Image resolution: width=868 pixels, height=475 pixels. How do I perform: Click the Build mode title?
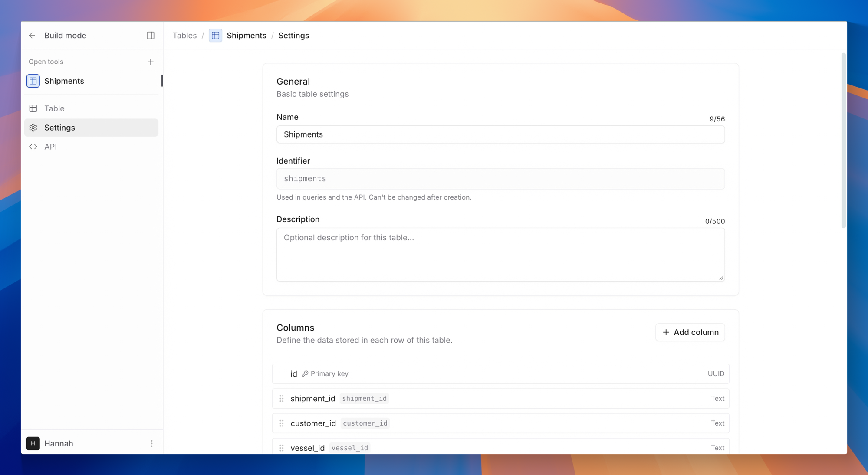[x=65, y=36]
